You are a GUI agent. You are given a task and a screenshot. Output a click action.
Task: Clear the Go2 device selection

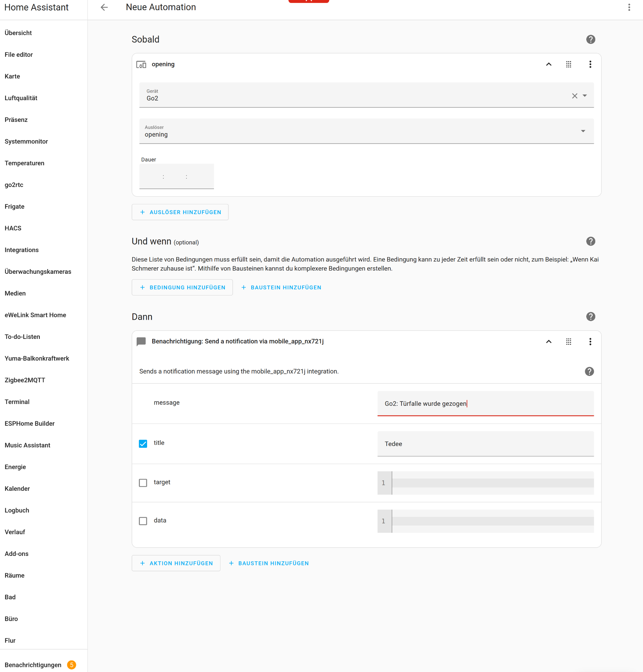point(575,96)
